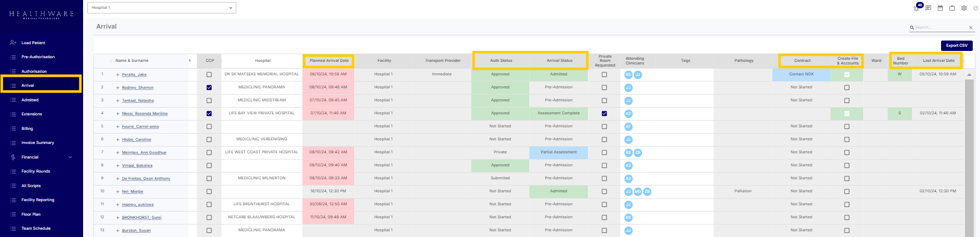The height and width of the screenshot is (237, 980).
Task: Go to Admitted in the sidebar
Action: click(30, 100)
